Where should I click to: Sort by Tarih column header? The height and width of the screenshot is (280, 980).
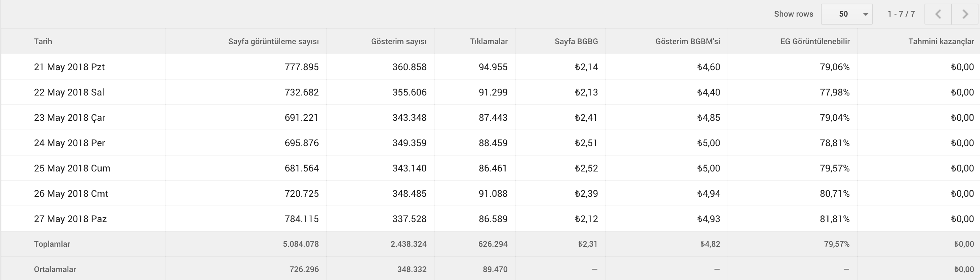(x=43, y=42)
